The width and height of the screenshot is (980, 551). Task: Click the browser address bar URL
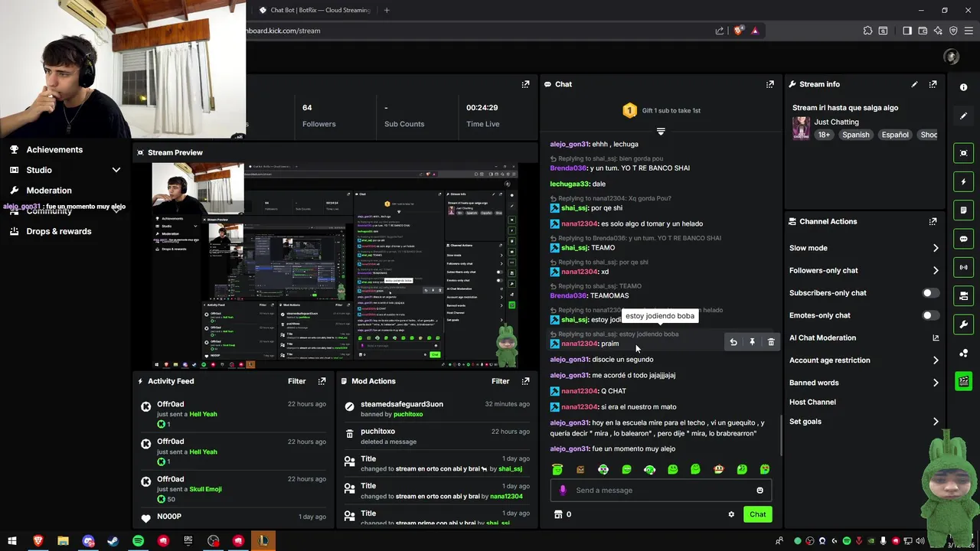(x=283, y=31)
